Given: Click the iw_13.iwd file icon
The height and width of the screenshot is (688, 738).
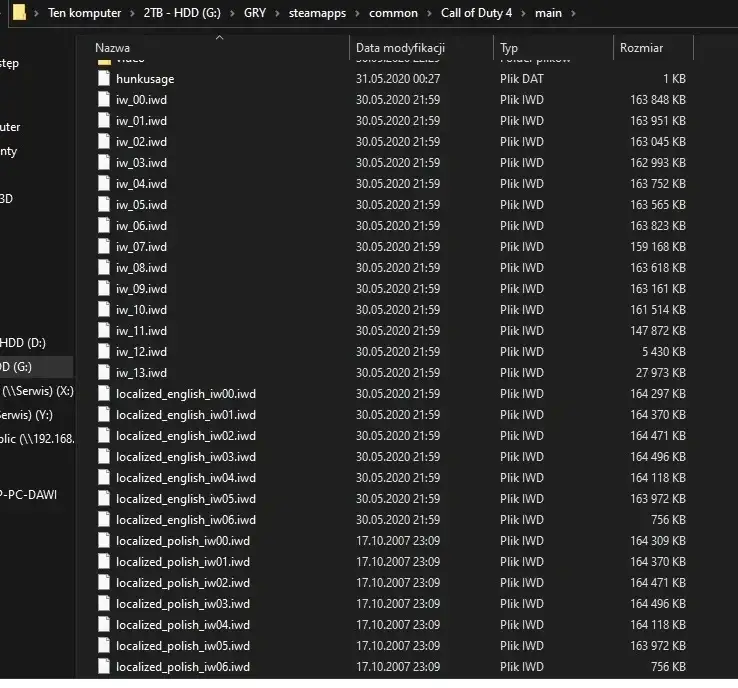Looking at the screenshot, I should 104,373.
